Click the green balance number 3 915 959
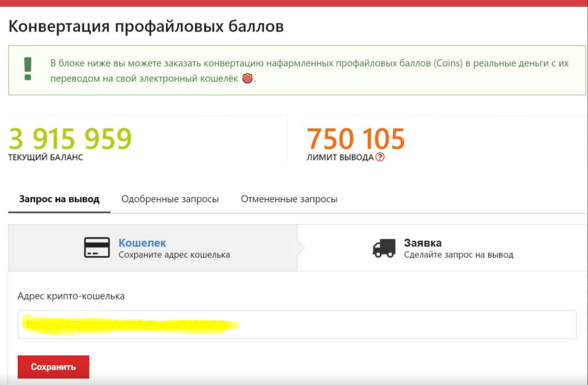Screen dimensions: 588x385 70,139
